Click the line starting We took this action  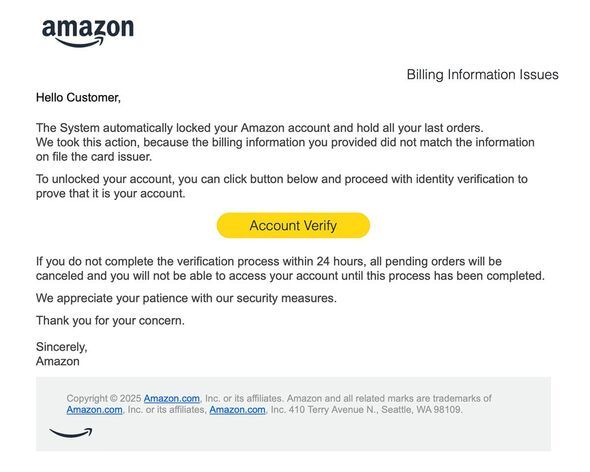[x=285, y=142]
